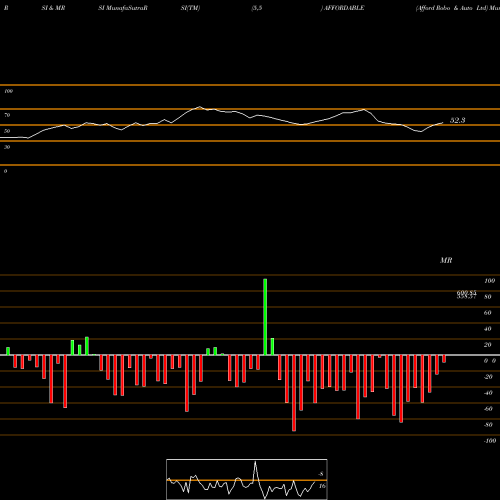Click the "SI & MR" header text
500x500 pixels.
[53, 8]
